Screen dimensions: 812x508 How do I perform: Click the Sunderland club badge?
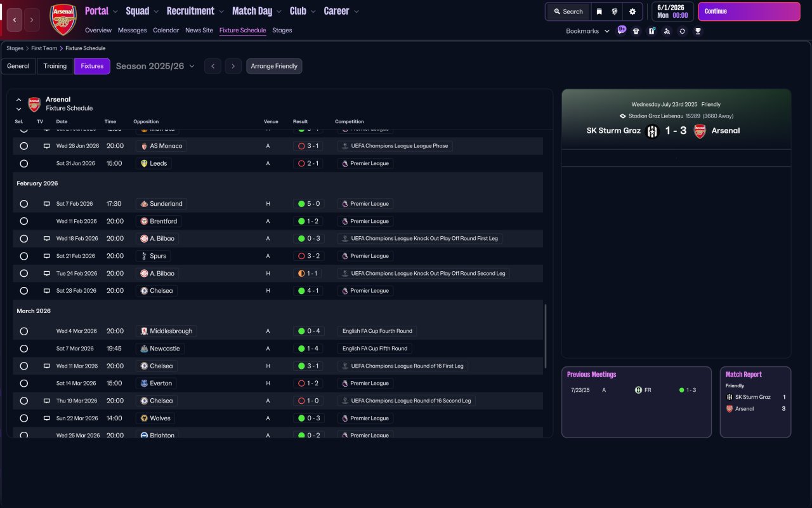144,204
